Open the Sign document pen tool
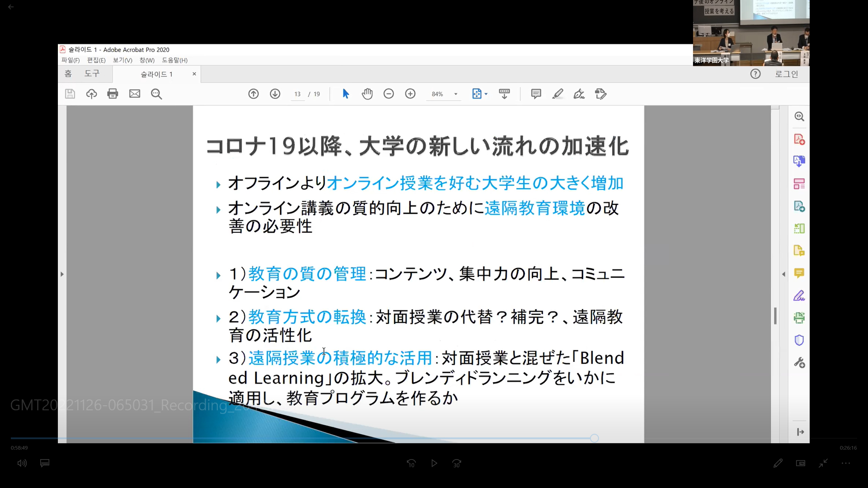The image size is (868, 488). click(579, 94)
